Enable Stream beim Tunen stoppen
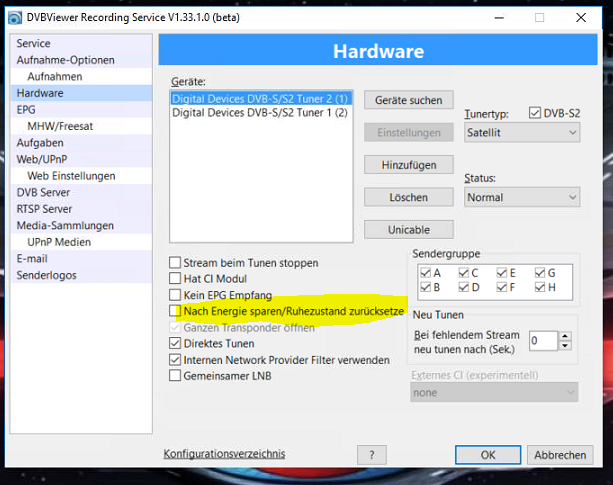613x485 pixels. (175, 263)
